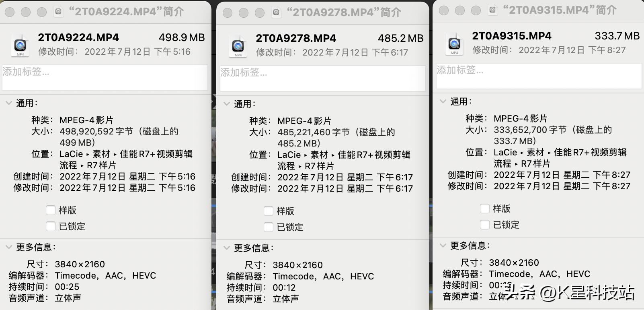Enable 样版 checkbox in 2T0A9278.MP4 window
The width and height of the screenshot is (644, 310).
coord(269,211)
